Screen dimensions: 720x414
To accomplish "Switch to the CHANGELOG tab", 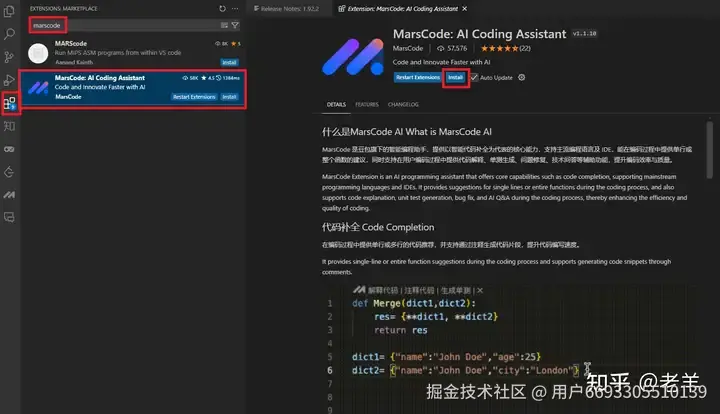I will [x=403, y=105].
